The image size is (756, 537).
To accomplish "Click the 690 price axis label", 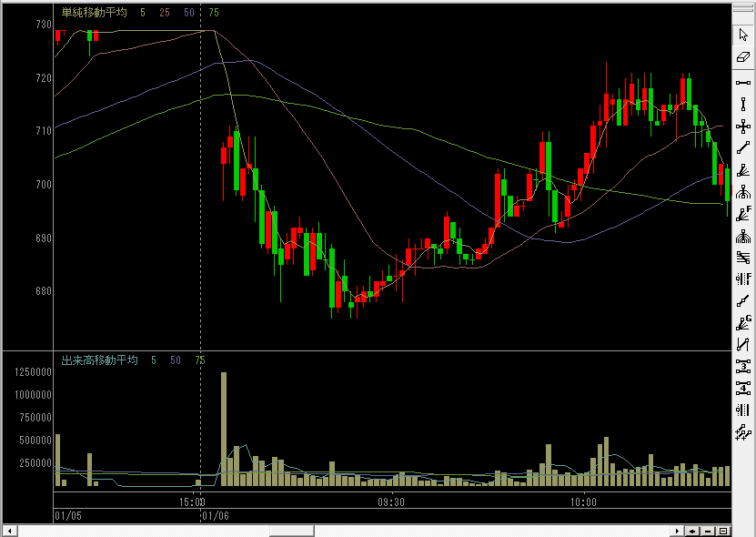I will coord(44,238).
